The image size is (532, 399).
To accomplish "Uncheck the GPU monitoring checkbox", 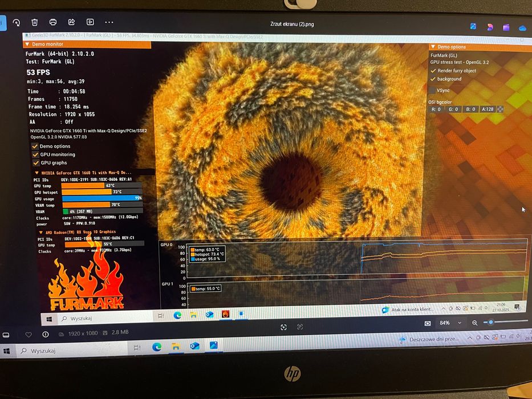I will pyautogui.click(x=35, y=154).
